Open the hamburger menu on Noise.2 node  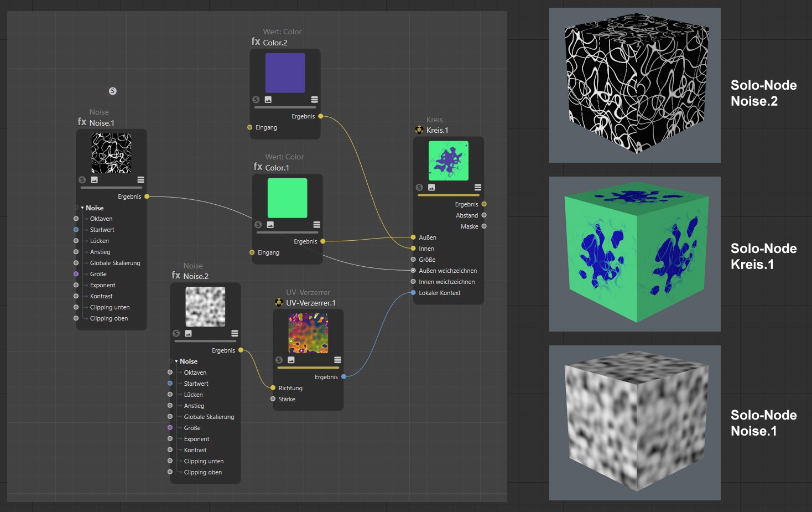[235, 333]
